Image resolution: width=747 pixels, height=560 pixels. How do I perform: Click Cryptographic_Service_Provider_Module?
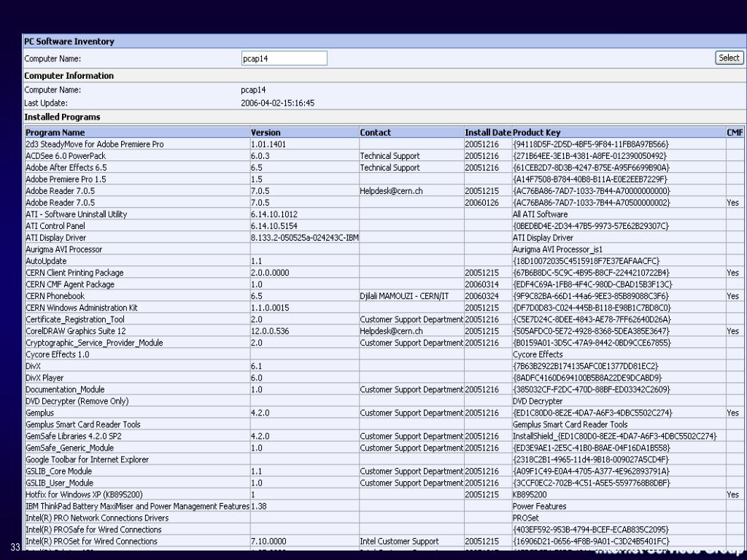[x=94, y=343]
